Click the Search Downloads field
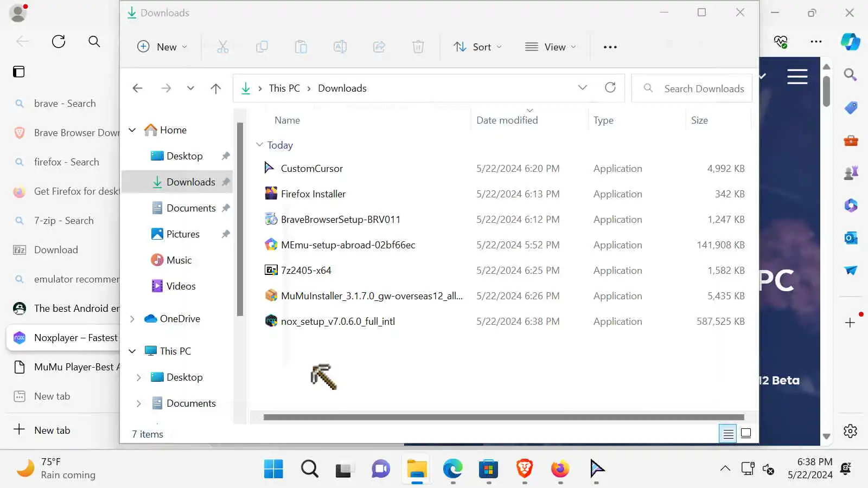 coord(692,88)
